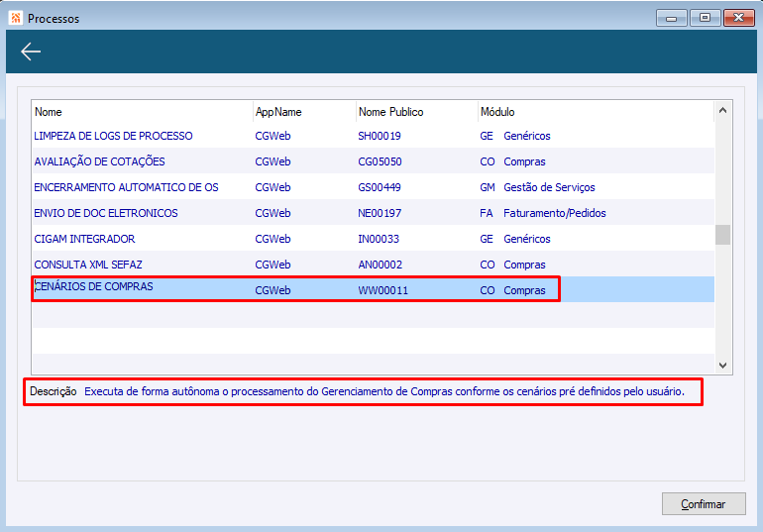
Task: Select ENCERRAMENTO AUTOMATICO DE OS row
Action: (x=374, y=187)
